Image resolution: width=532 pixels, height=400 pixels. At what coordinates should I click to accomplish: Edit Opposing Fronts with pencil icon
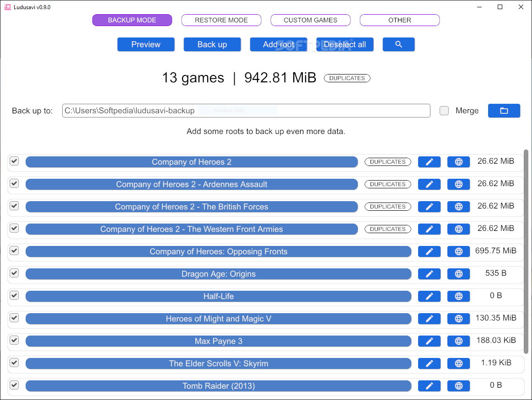click(x=429, y=251)
